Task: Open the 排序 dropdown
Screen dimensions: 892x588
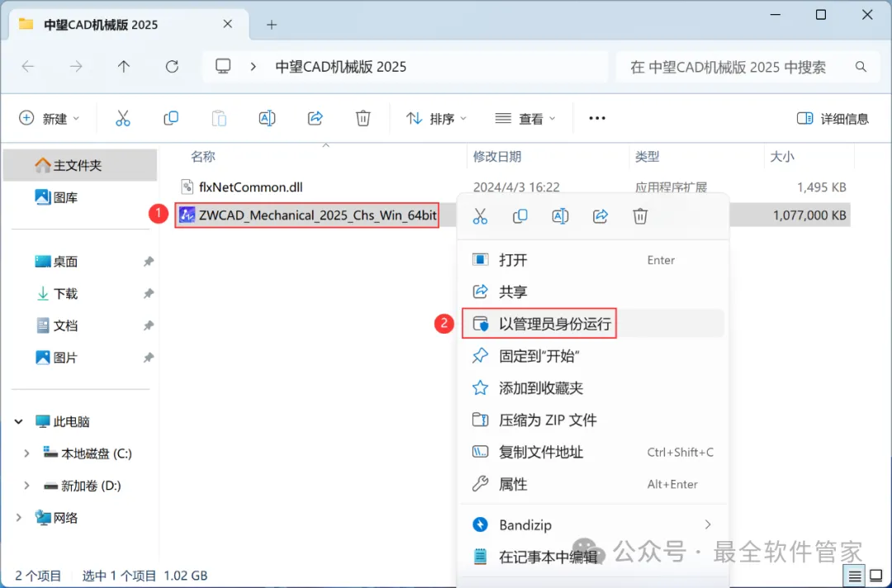Action: coord(436,118)
